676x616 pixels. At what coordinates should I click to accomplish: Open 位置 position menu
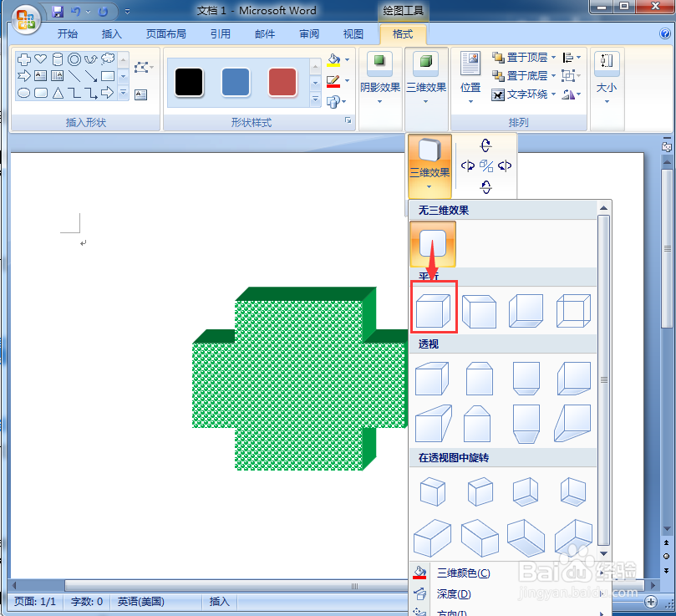click(470, 78)
